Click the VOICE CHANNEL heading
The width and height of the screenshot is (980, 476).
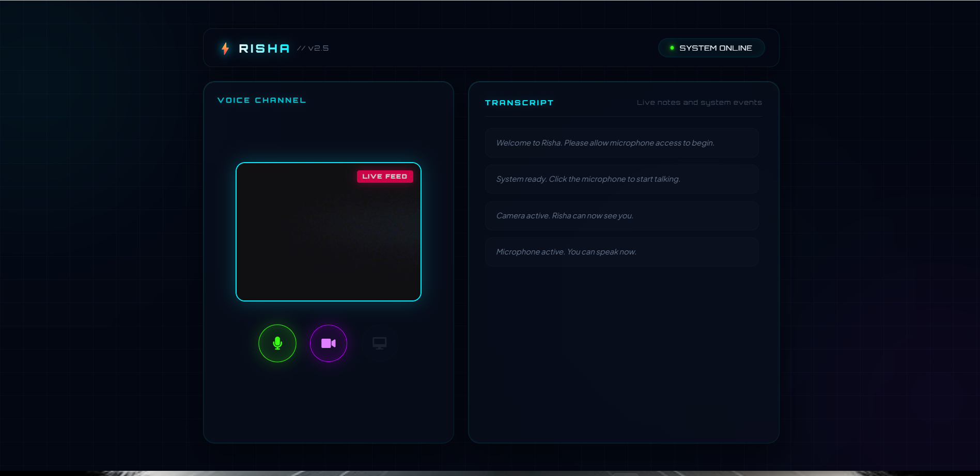point(262,100)
